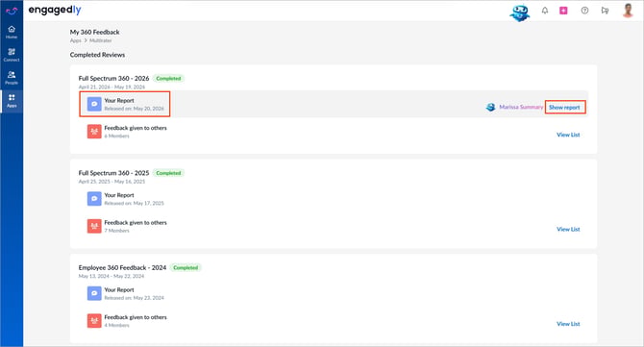The width and height of the screenshot is (644, 347).
Task: Open the Marissa robot assistant icon in header
Action: click(x=520, y=12)
